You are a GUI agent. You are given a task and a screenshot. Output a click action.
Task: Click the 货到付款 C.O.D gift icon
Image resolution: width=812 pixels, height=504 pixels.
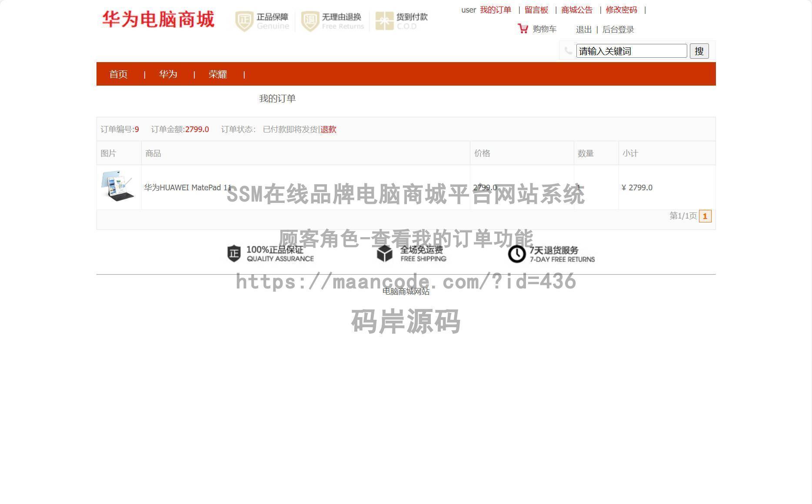[384, 21]
